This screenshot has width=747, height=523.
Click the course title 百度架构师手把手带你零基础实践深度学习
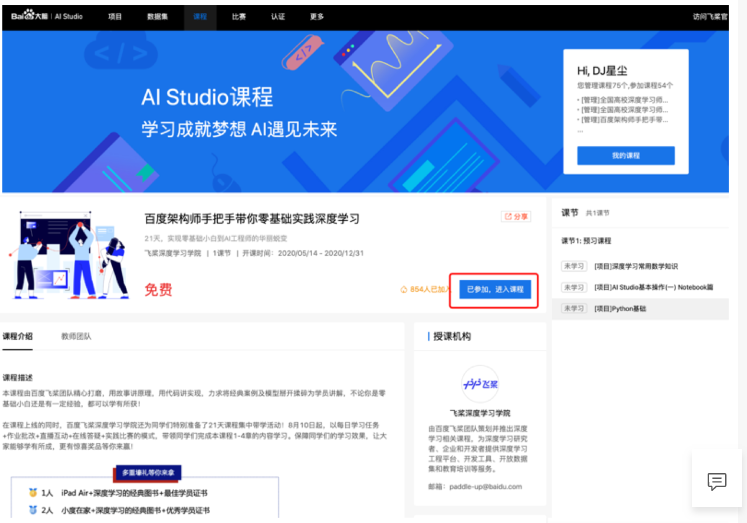click(x=252, y=219)
